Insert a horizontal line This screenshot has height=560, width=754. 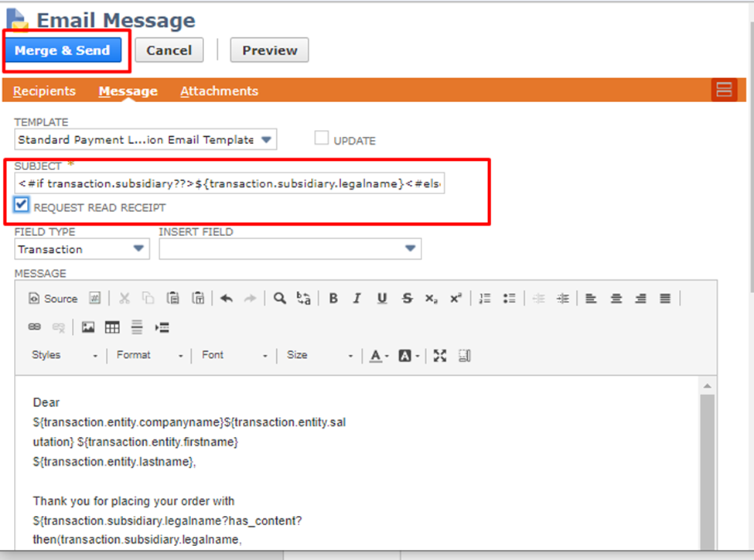[x=137, y=327]
